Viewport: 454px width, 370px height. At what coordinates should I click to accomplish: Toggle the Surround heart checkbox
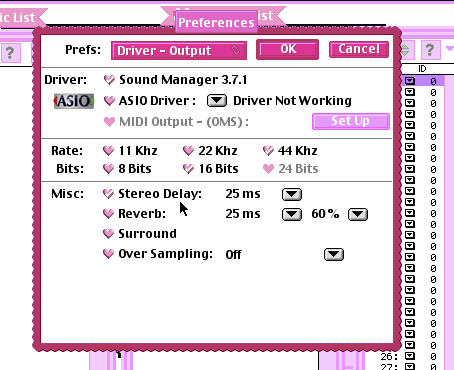click(x=108, y=234)
